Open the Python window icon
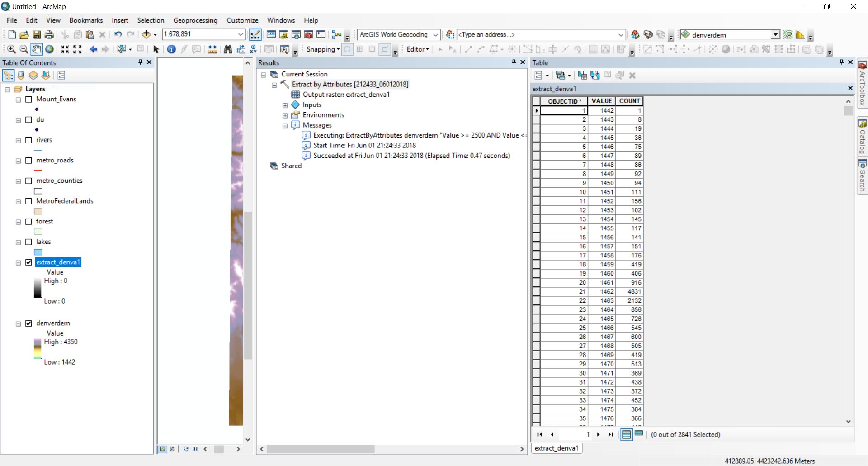 point(321,34)
